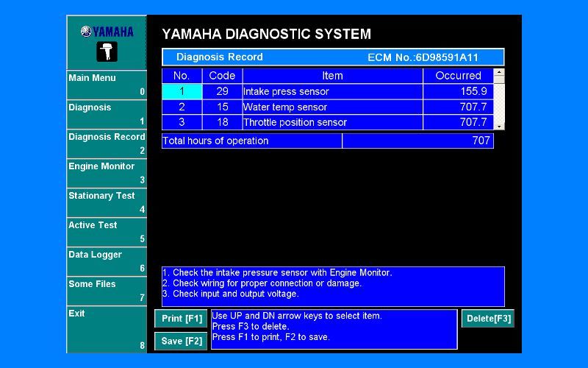The image size is (588, 368).
Task: Click the Occurred column header
Action: pyautogui.click(x=457, y=76)
